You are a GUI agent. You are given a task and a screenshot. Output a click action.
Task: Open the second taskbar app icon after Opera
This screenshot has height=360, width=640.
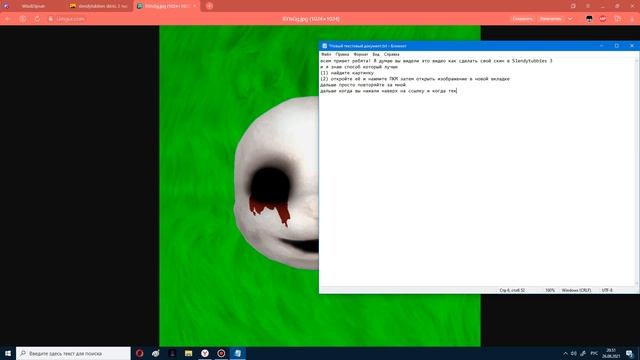[156, 353]
